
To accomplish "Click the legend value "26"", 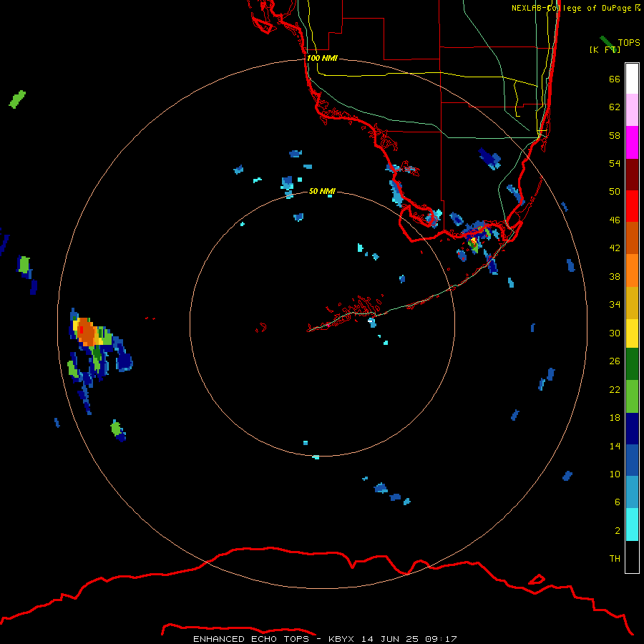I will (x=615, y=361).
